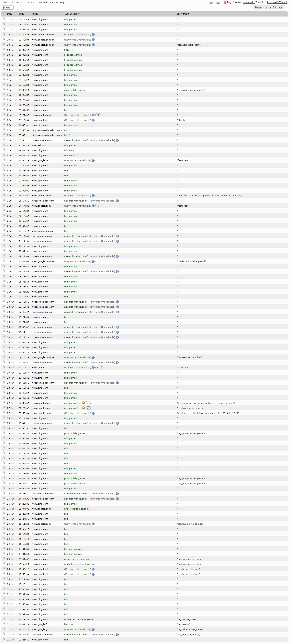Open the narrow range date selector

pos(58,3)
